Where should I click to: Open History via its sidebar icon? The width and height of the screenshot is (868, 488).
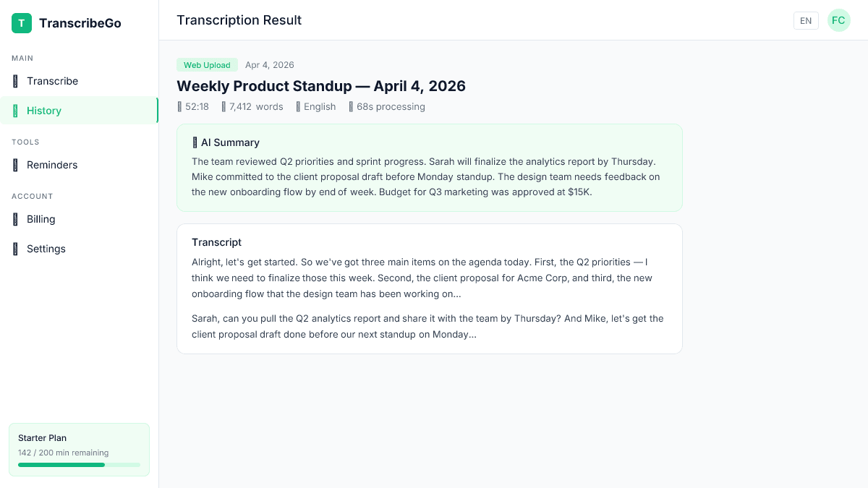(16, 111)
